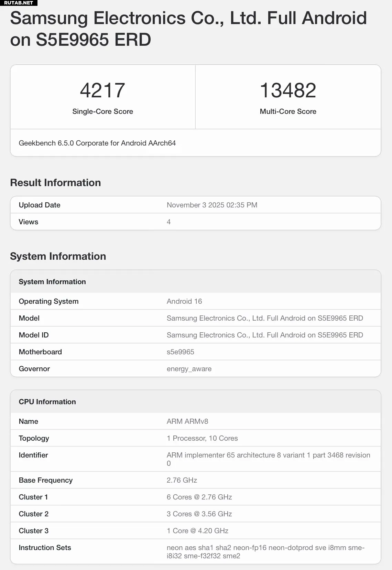Click the Multi-Core Score label
392x570 pixels.
click(288, 111)
